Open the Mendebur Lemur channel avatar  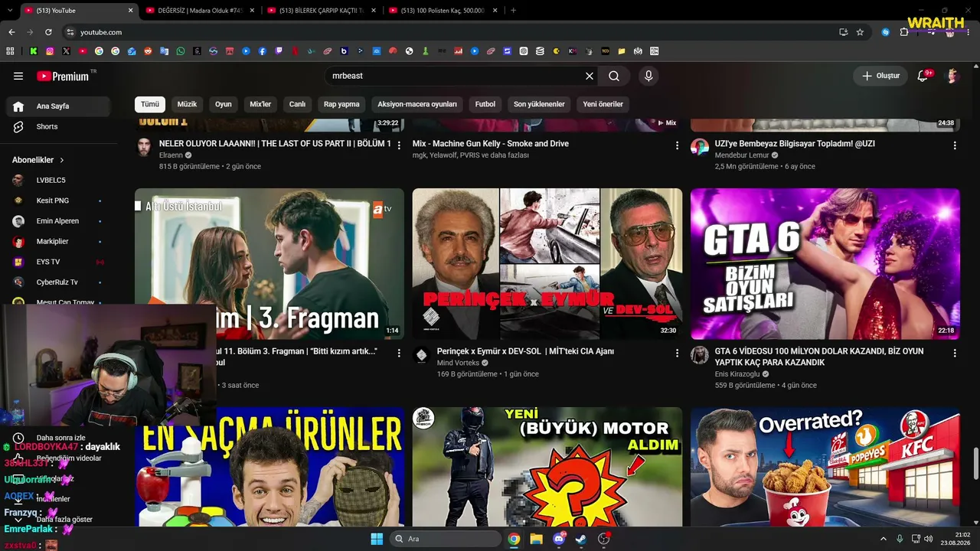click(x=700, y=147)
